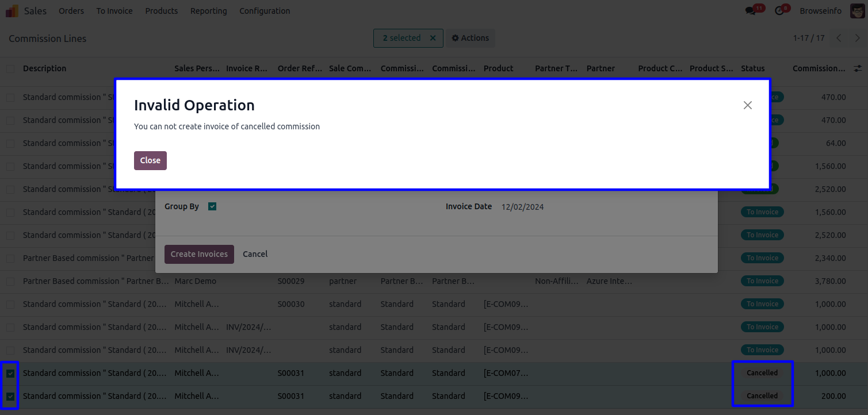Viewport: 868px width, 415px height.
Task: Toggle the Group By checkbox
Action: click(x=212, y=206)
